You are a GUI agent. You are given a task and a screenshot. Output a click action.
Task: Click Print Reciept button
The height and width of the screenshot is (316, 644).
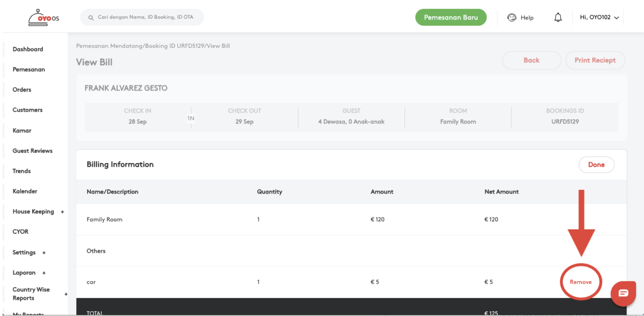pyautogui.click(x=595, y=60)
